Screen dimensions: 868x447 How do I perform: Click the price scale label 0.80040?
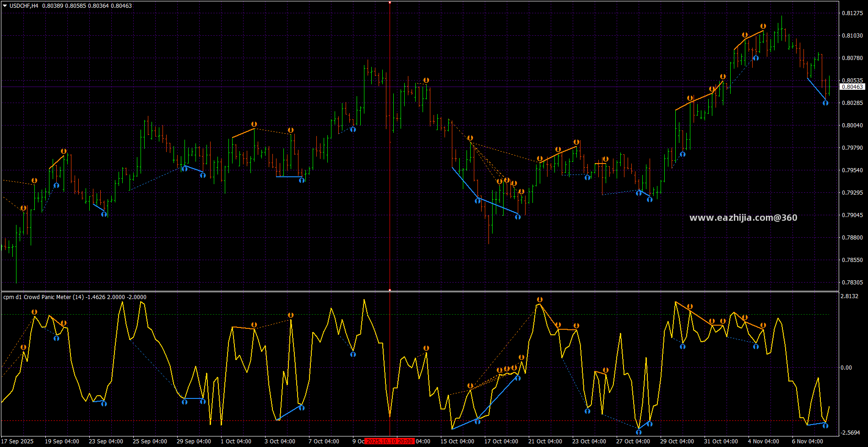(852, 125)
